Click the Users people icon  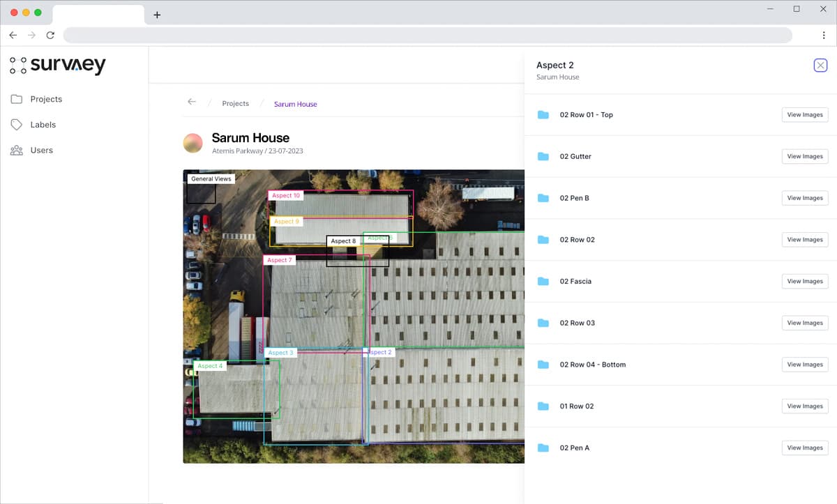[x=16, y=151]
